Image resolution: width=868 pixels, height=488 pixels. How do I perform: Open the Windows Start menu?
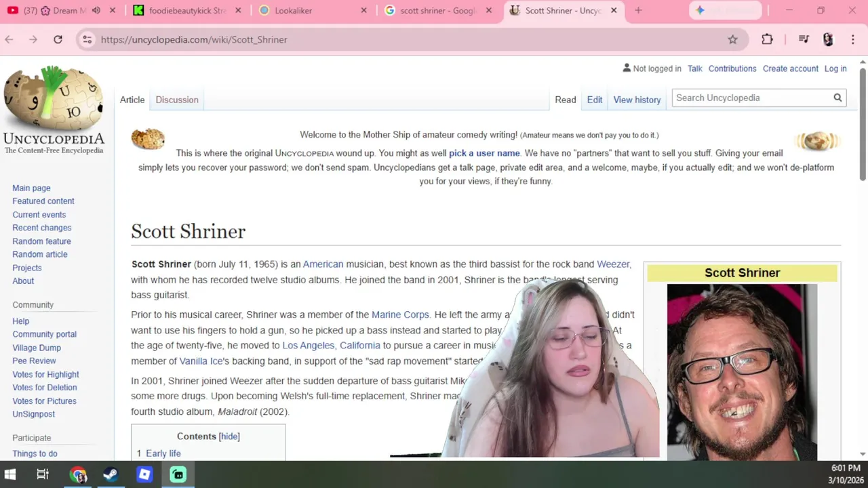pos(10,474)
